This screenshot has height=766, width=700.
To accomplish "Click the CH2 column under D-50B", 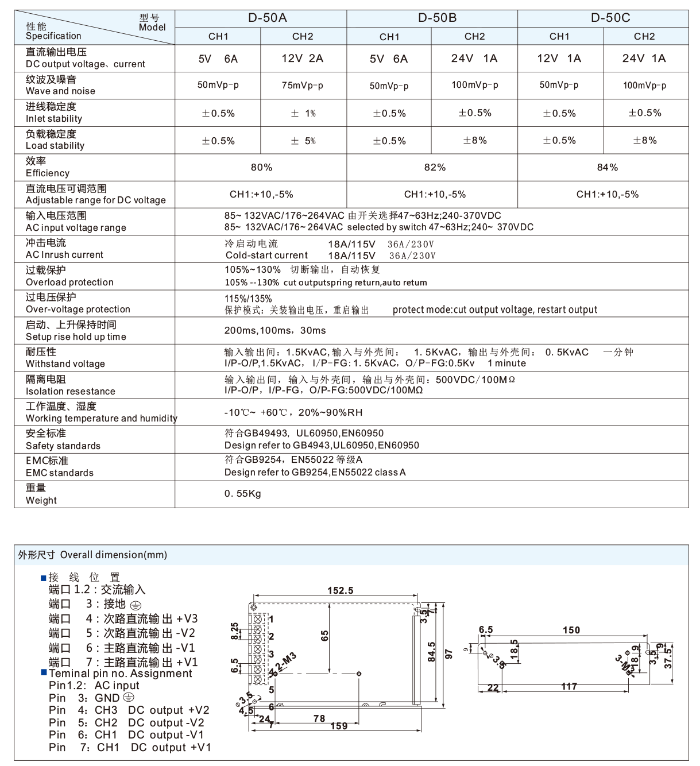I will coord(474,36).
